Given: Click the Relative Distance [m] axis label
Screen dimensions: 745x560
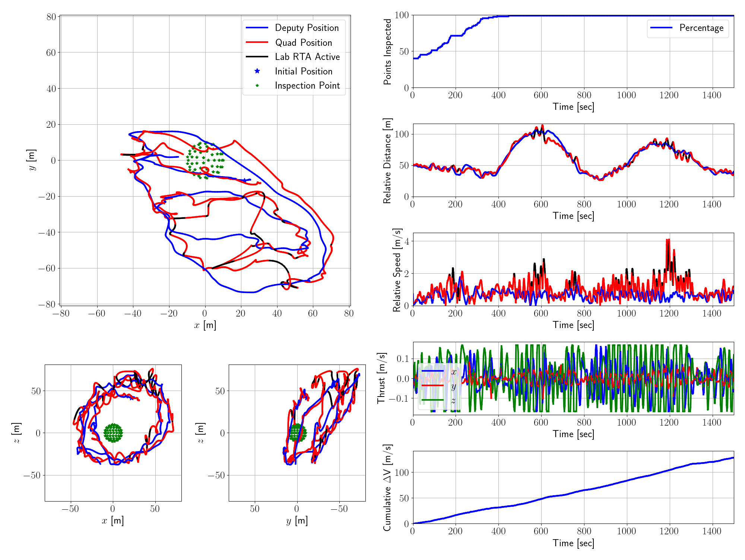Looking at the screenshot, I should (387, 161).
